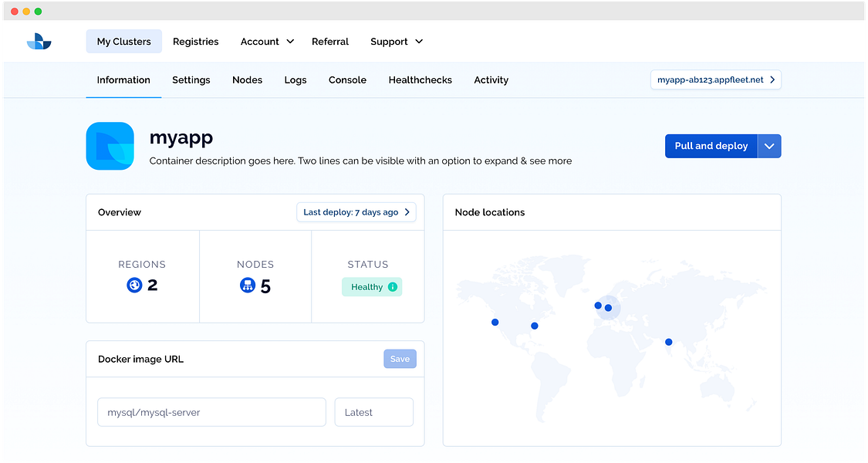Open the Activity tab
Viewport: 868px width, 463px height.
click(491, 79)
